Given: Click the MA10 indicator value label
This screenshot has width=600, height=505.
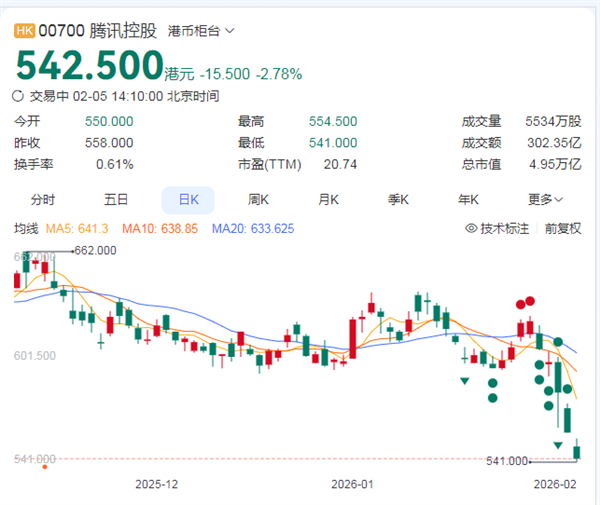Looking at the screenshot, I should (139, 228).
